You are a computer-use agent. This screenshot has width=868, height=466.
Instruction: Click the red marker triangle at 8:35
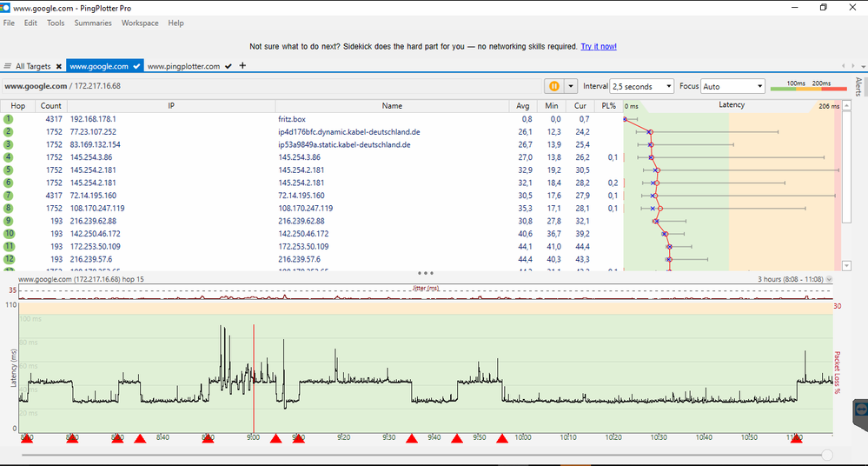[x=140, y=439]
